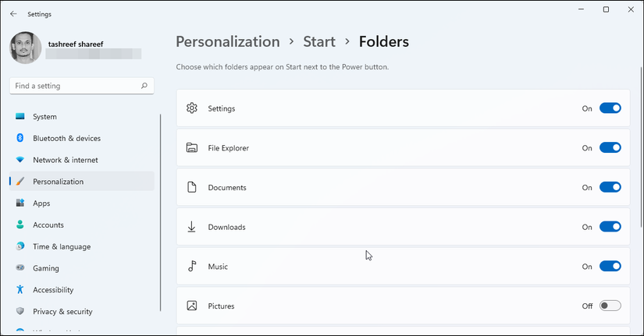This screenshot has height=336, width=644.
Task: Disable the File Explorer toggle
Action: [x=610, y=148]
